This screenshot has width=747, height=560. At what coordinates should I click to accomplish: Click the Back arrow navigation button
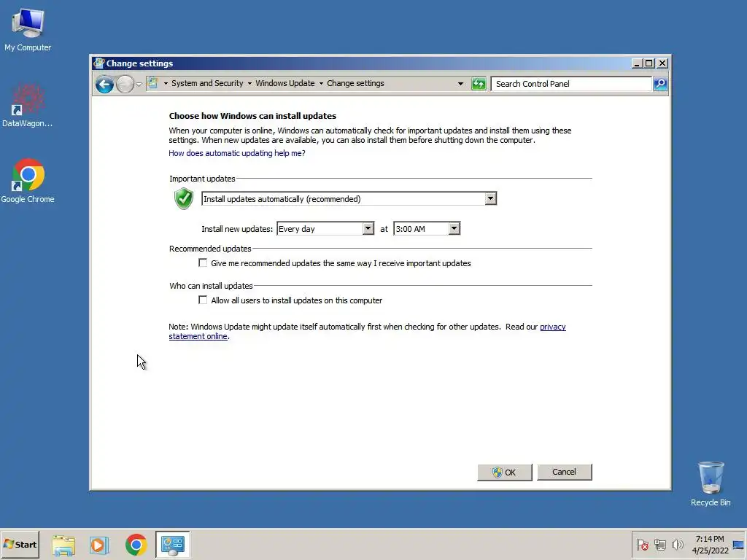[x=104, y=85]
